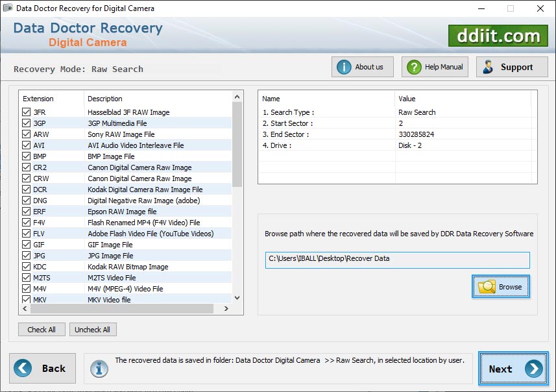This screenshot has height=392, width=556.
Task: Click the ddiit.com logo
Action: pyautogui.click(x=498, y=36)
